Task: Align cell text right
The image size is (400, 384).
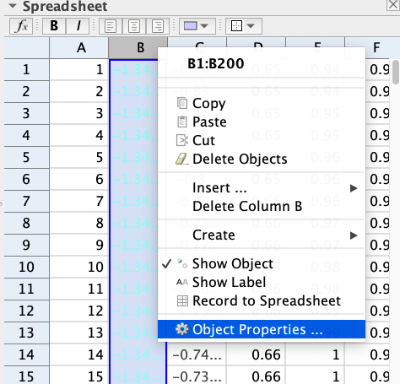Action: [158, 26]
